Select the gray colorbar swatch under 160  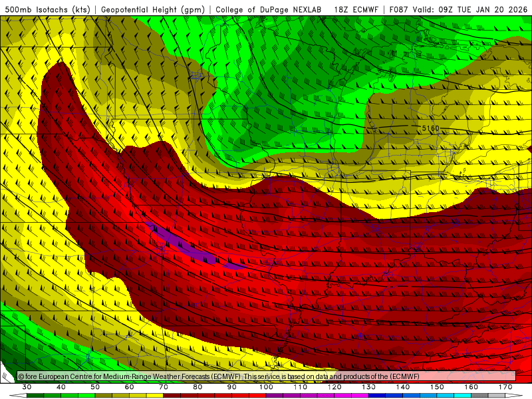point(479,396)
